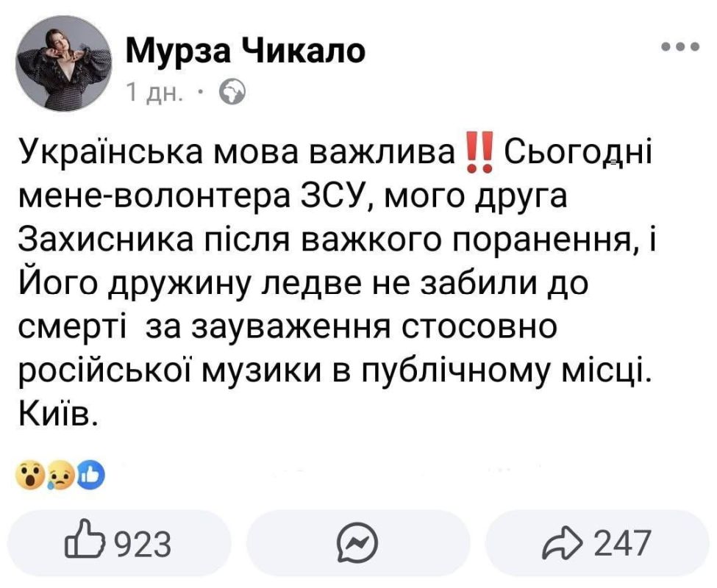The height and width of the screenshot is (588, 717).
Task: Click the word "Київ." in the post
Action: coord(57,415)
